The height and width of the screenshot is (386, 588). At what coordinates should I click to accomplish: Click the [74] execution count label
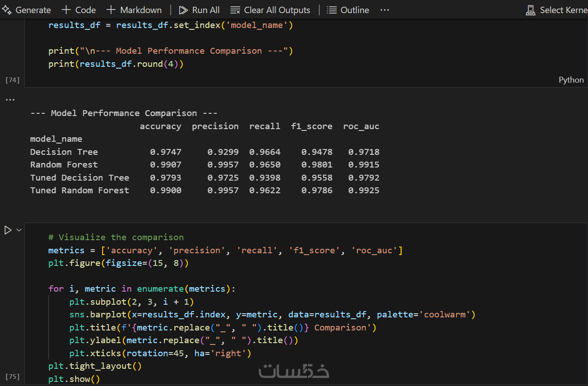[12, 80]
